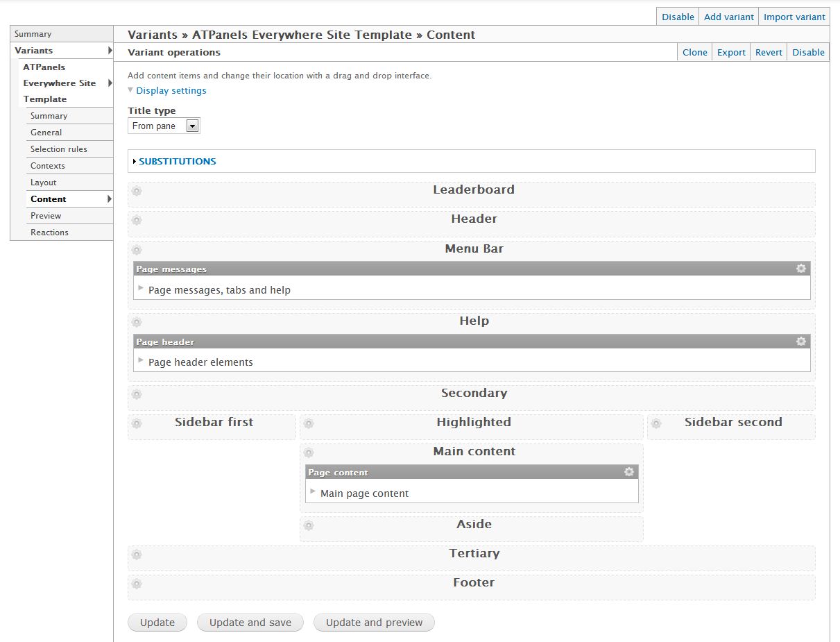Open the Aside region gear menu
This screenshot has width=840, height=642.
pos(309,525)
